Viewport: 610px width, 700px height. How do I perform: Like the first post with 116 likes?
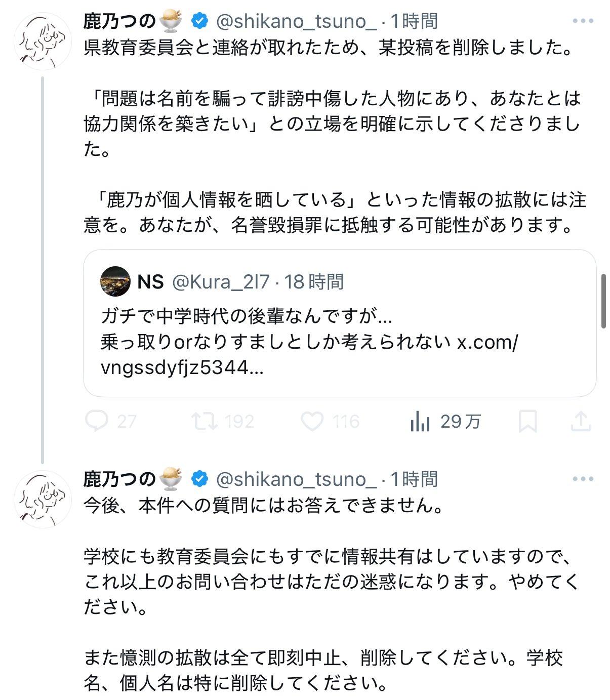point(312,421)
